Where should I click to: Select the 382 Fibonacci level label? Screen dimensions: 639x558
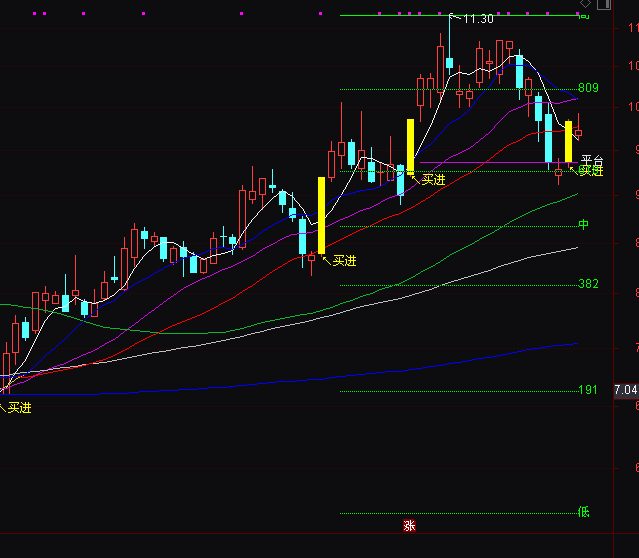(588, 284)
